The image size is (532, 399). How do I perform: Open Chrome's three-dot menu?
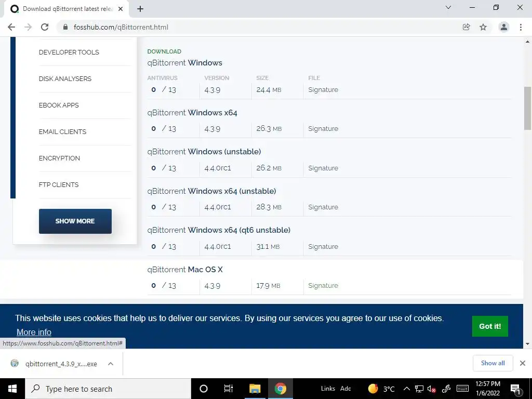tap(521, 27)
